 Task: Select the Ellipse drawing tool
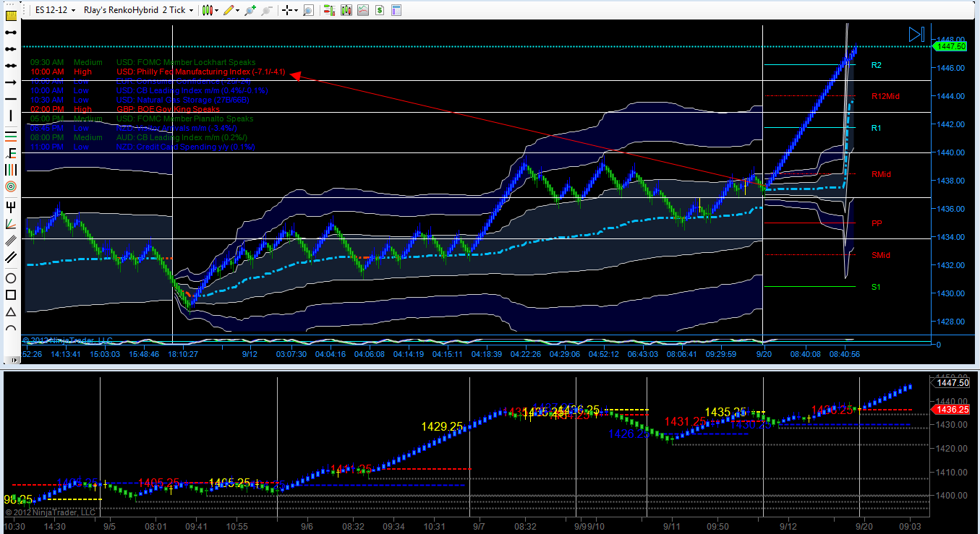pos(11,278)
